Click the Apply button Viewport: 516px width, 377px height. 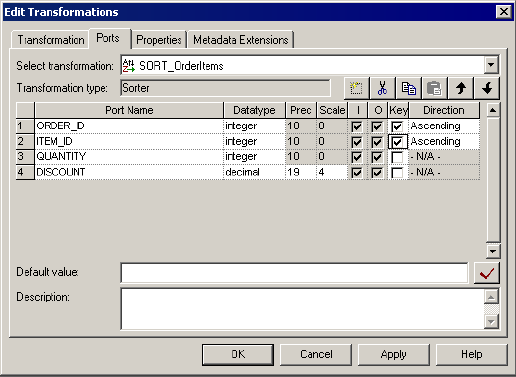click(394, 354)
